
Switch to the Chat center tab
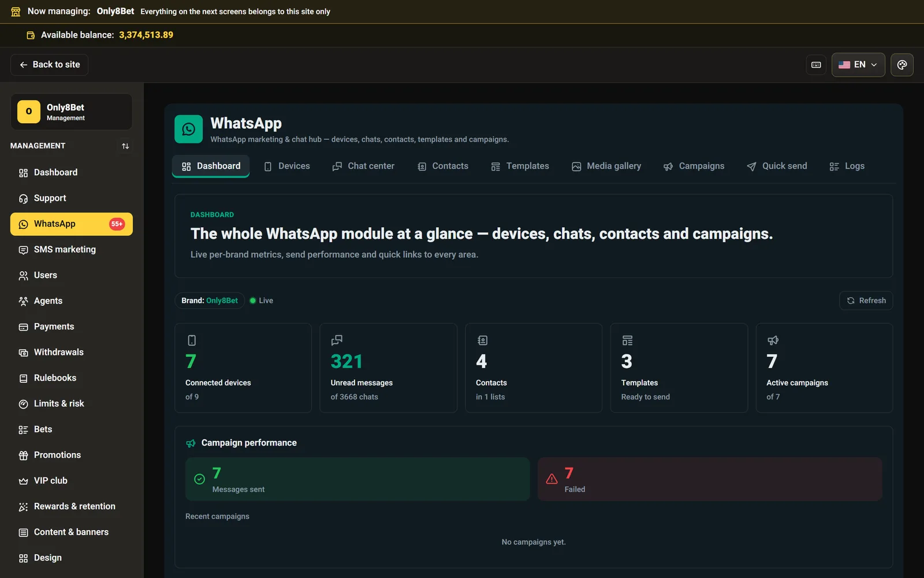363,166
